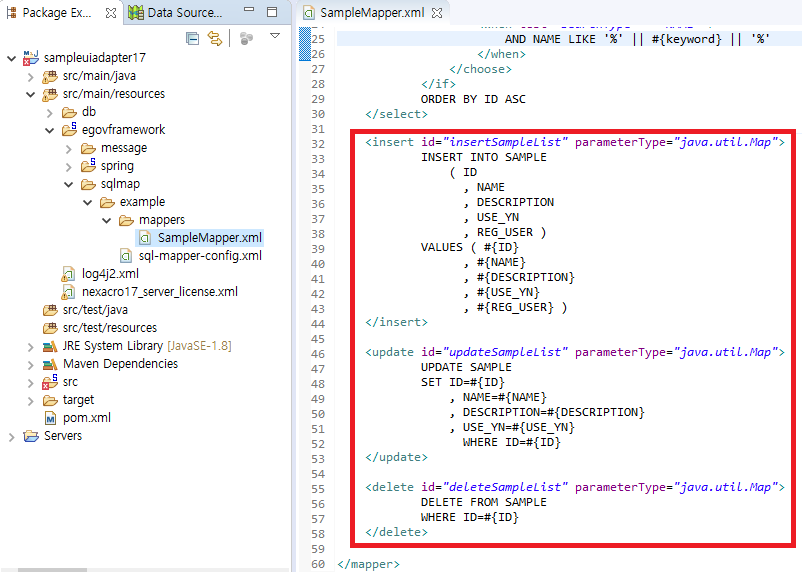This screenshot has height=572, width=802.
Task: Click the sql-mapper-config.xml file icon
Action: [x=126, y=256]
